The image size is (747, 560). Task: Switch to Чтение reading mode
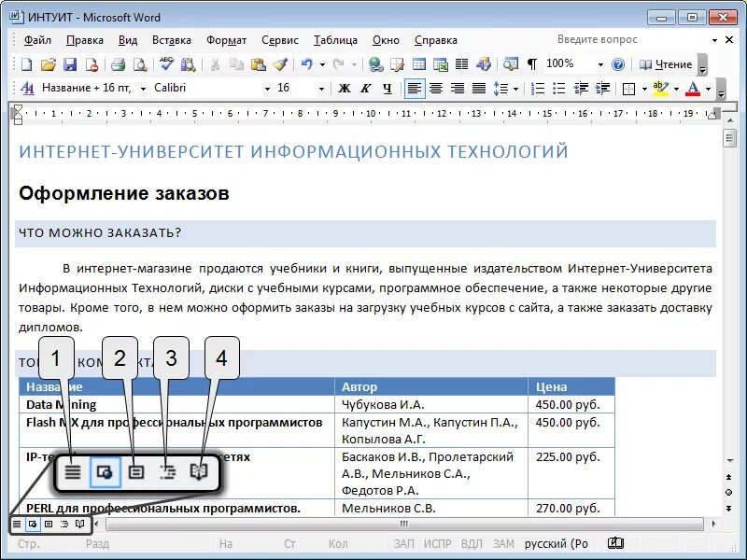pos(666,64)
